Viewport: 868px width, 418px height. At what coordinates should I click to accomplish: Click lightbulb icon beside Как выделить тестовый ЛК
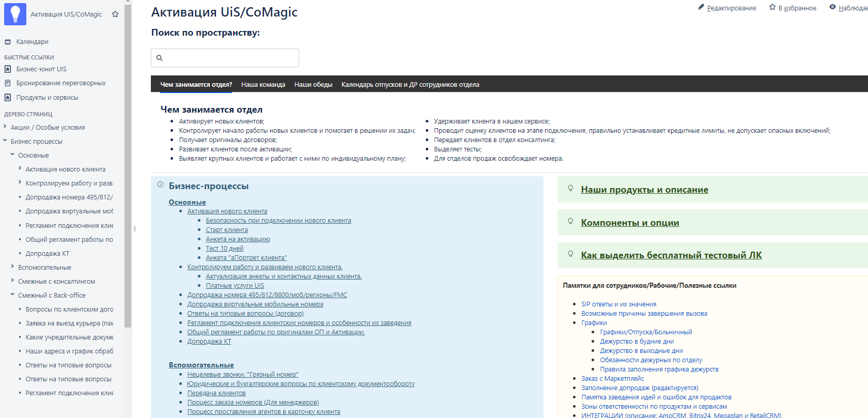[570, 254]
